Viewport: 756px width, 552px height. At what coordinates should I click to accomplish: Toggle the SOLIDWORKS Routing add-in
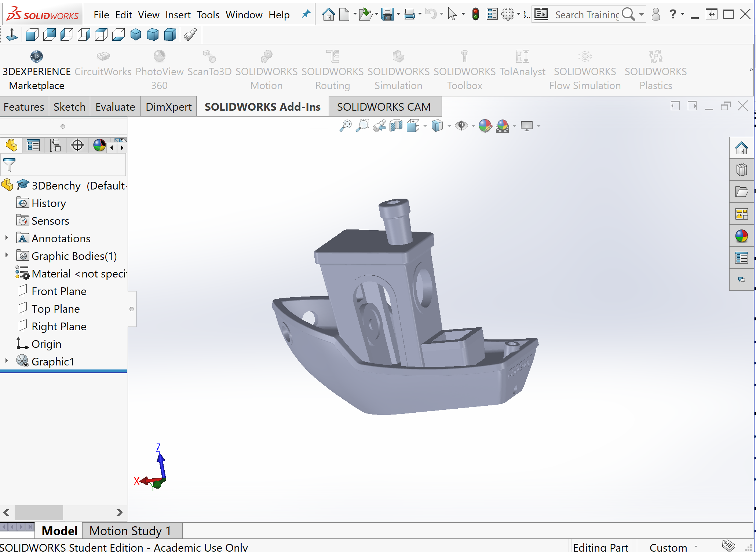click(x=332, y=70)
